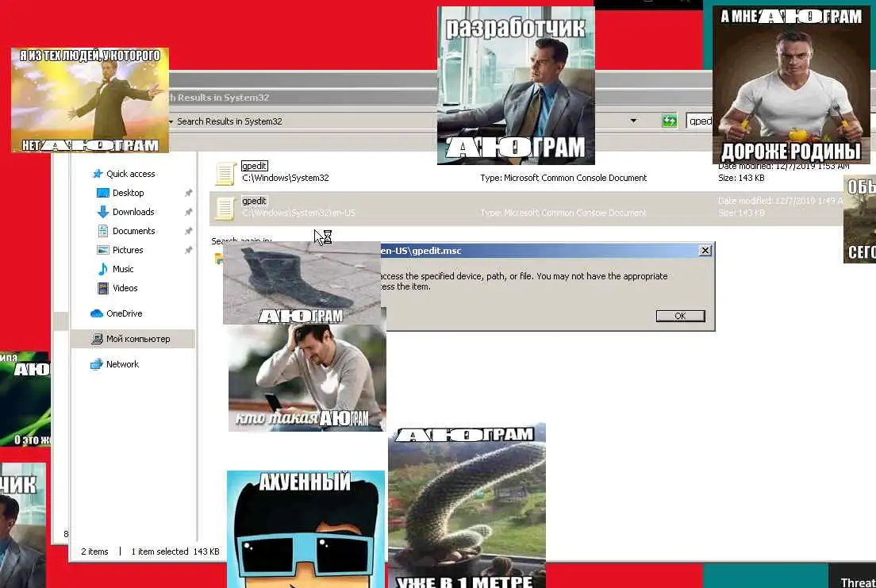Click the Desktop folder icon
Image resolution: width=876 pixels, height=588 pixels.
[103, 193]
